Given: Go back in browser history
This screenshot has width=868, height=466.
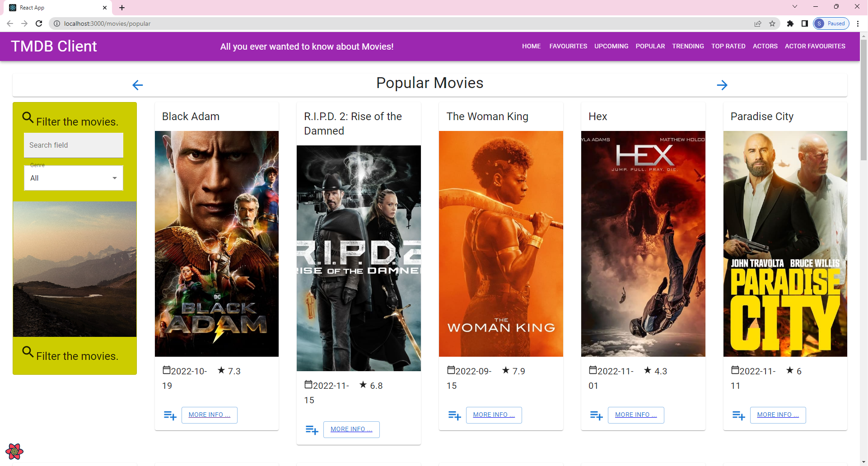Looking at the screenshot, I should [x=10, y=23].
